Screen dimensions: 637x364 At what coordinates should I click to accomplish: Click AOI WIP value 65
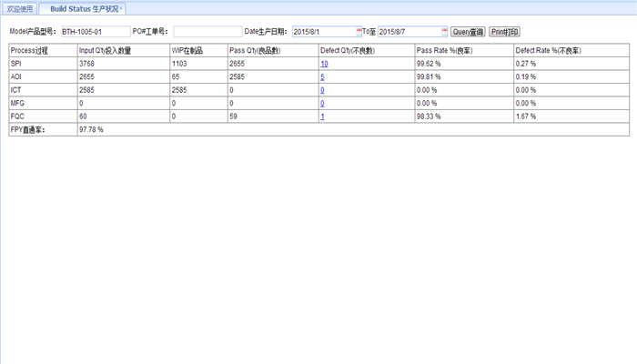[x=176, y=76]
